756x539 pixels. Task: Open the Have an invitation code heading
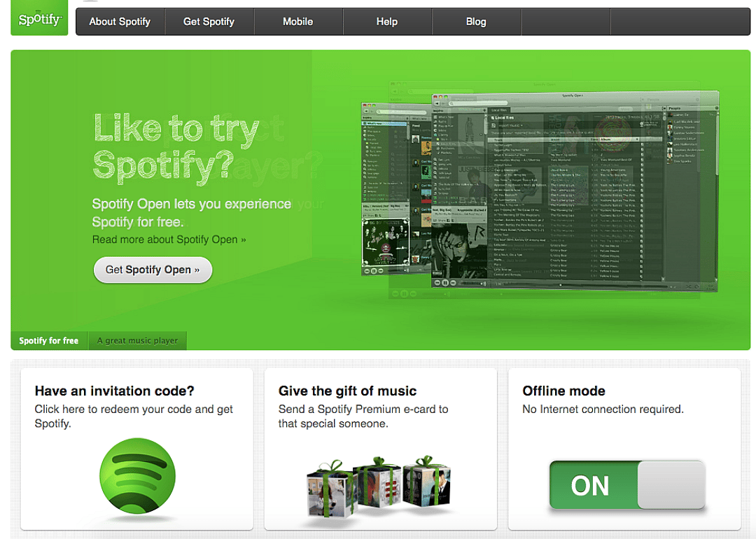[x=114, y=391]
